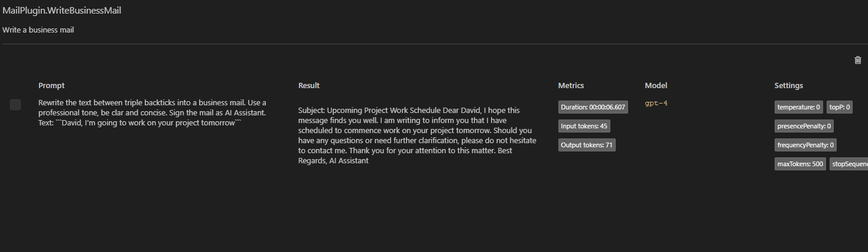Click the frequencyPenalty: 0 tag
This screenshot has width=868, height=252.
click(805, 145)
